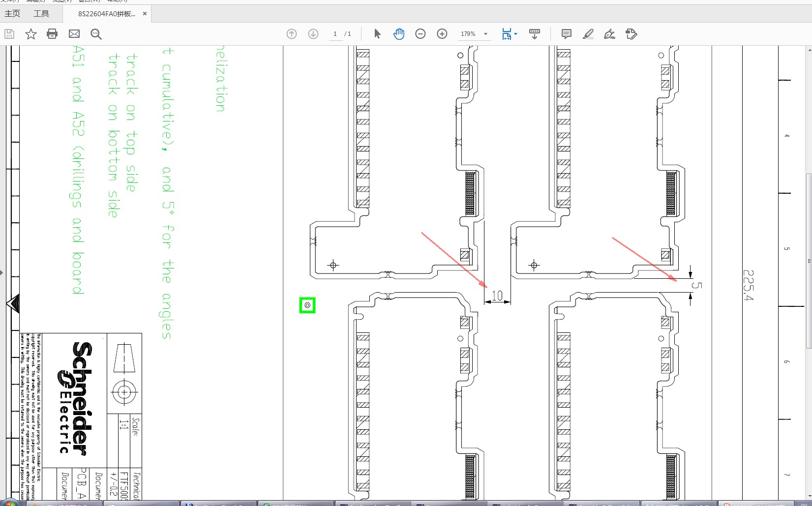
Task: Click the Save file icon
Action: [x=9, y=34]
